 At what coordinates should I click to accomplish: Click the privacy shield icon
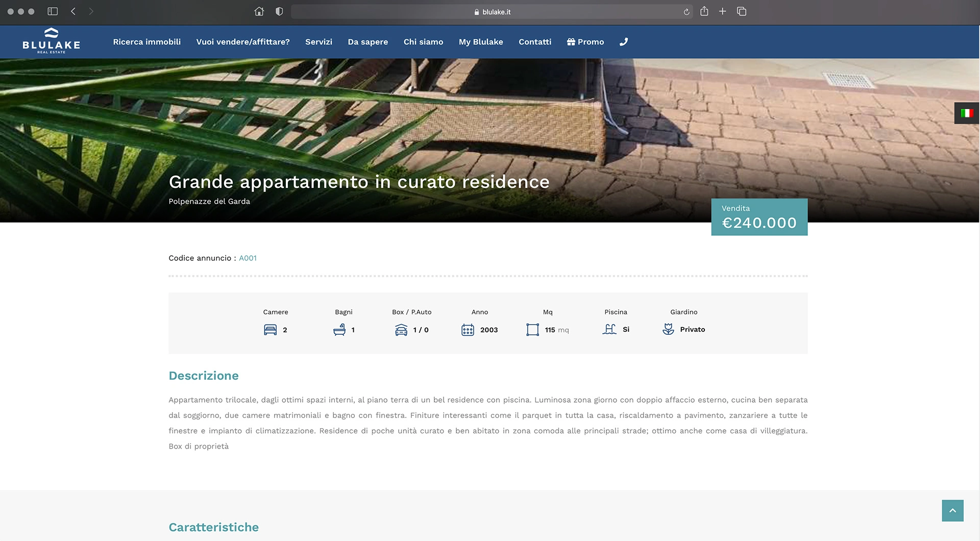click(x=279, y=11)
